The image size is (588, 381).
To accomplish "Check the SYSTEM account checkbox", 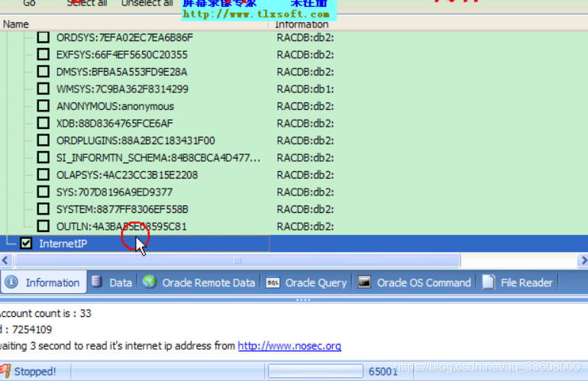I will (x=43, y=209).
